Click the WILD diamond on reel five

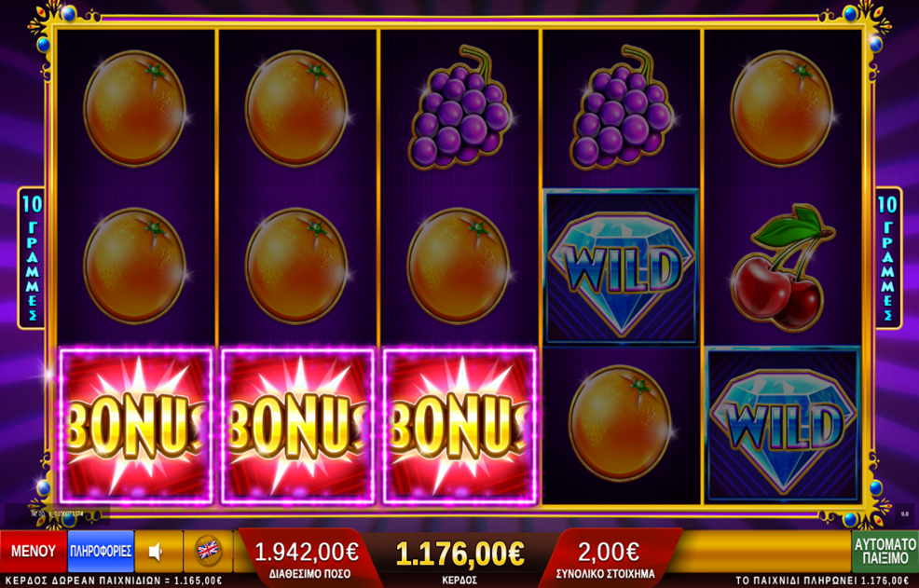click(783, 425)
